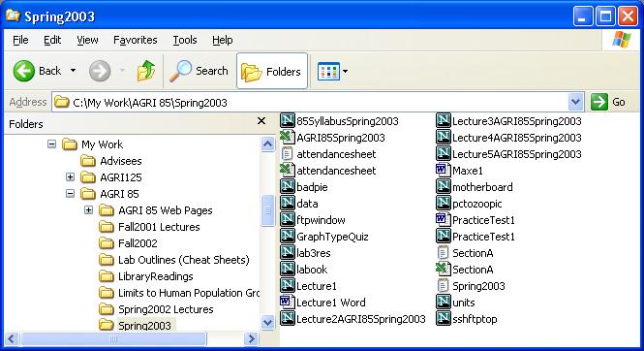Select the PracticeTest1 Netscape file icon
This screenshot has width=644, height=351.
pos(444,236)
